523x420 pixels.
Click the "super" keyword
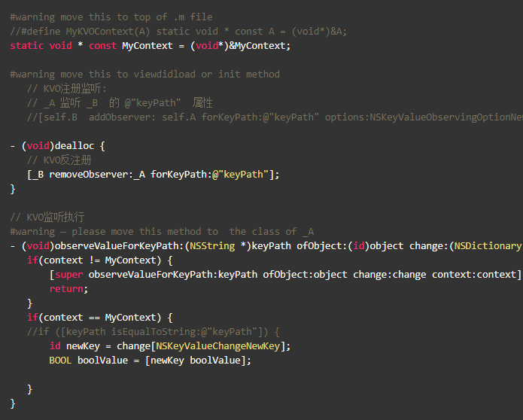[69, 274]
